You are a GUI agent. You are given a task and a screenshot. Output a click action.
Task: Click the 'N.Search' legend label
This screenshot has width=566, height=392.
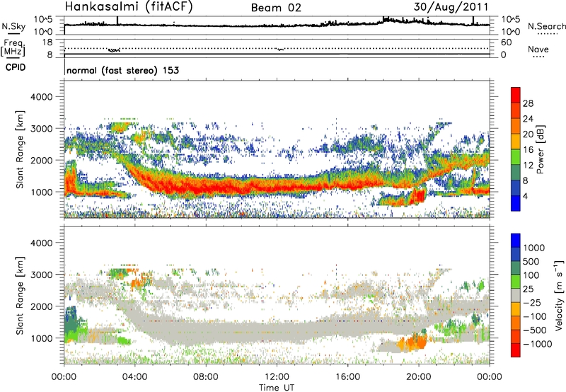[546, 26]
